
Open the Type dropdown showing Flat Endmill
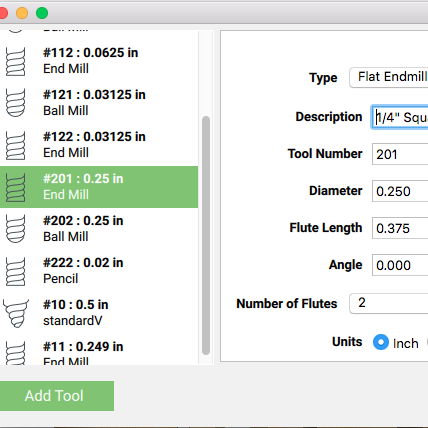389,77
